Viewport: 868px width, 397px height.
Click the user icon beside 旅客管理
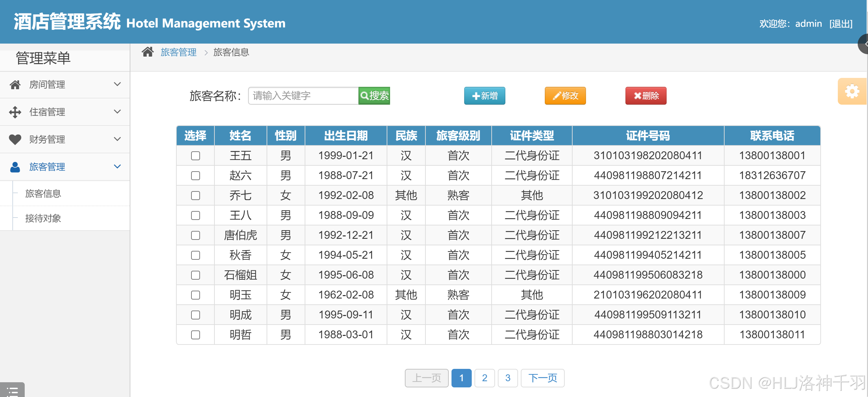(15, 167)
